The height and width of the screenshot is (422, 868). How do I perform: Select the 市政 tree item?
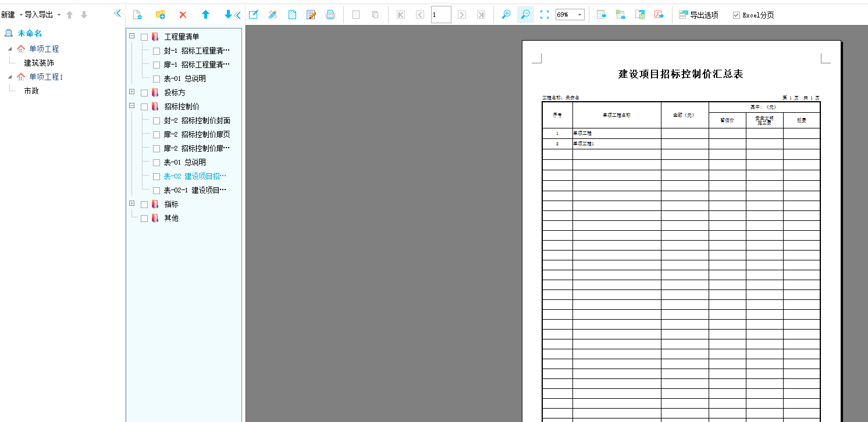(x=31, y=91)
